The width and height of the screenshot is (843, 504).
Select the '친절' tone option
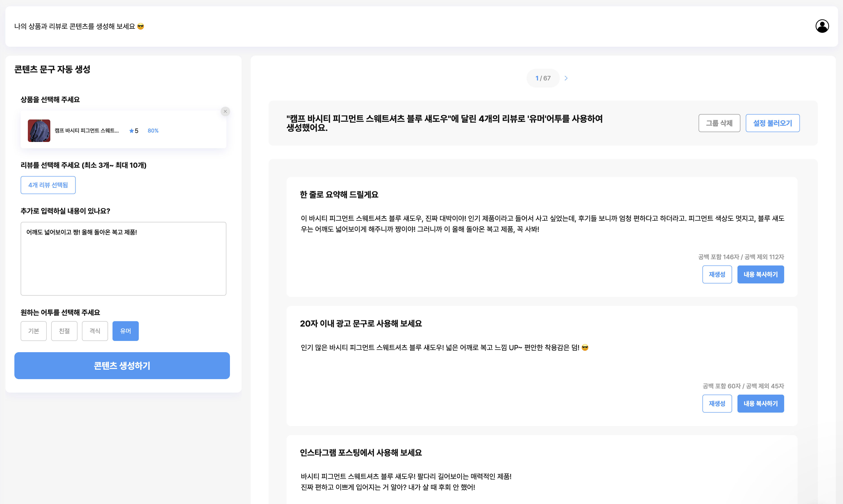[x=64, y=331]
